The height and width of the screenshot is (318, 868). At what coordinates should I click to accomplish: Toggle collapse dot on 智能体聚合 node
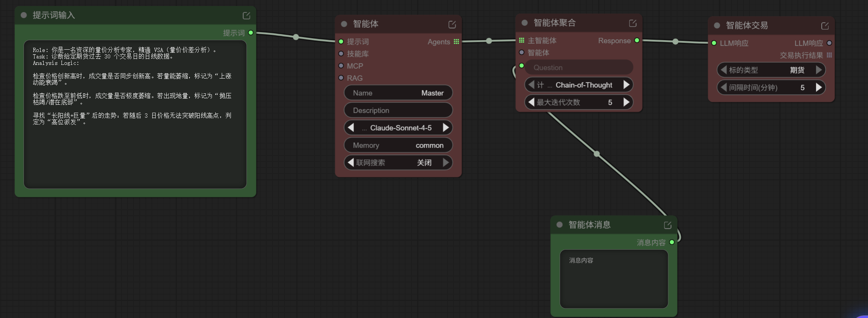(525, 23)
